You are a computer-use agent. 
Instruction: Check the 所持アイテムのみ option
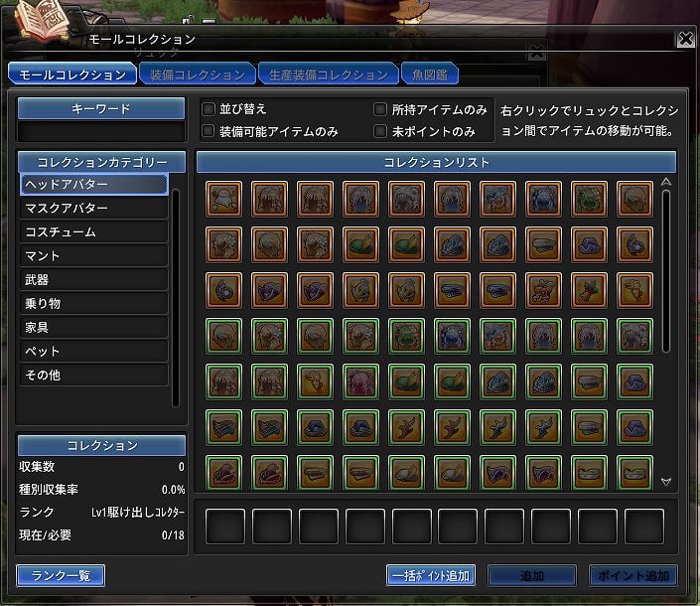click(381, 109)
